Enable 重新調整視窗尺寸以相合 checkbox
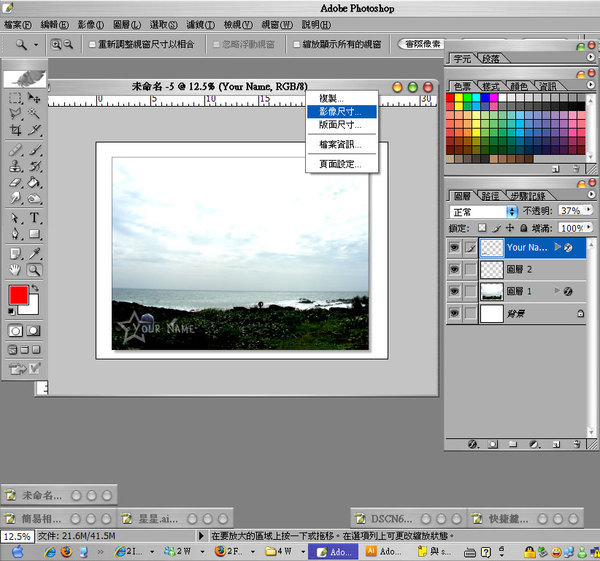Screen dimensions: 600x561 pyautogui.click(x=93, y=45)
